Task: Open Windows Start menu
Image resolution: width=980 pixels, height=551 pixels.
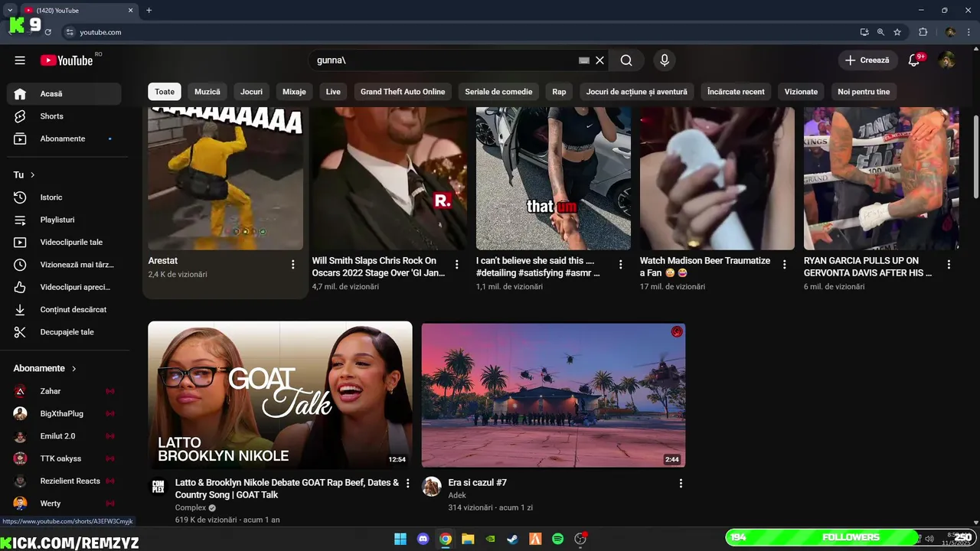Action: pyautogui.click(x=400, y=539)
